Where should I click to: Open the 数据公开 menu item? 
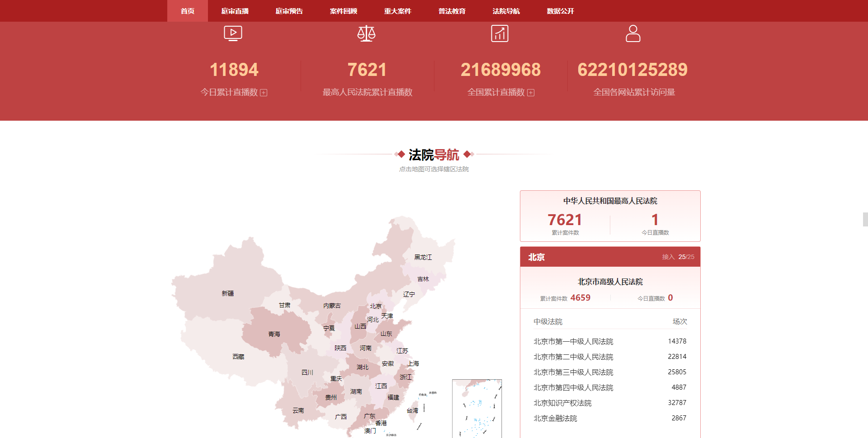560,11
